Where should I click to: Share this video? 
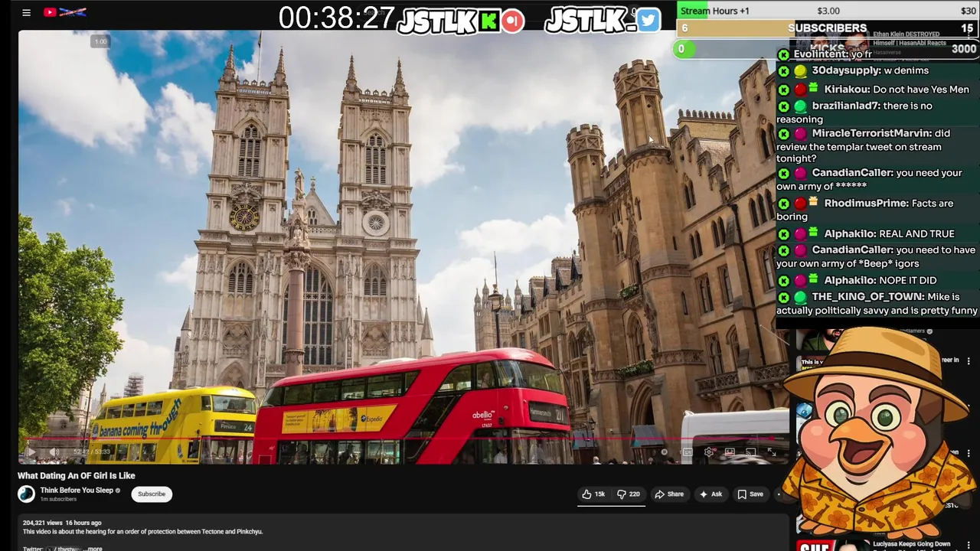point(669,494)
